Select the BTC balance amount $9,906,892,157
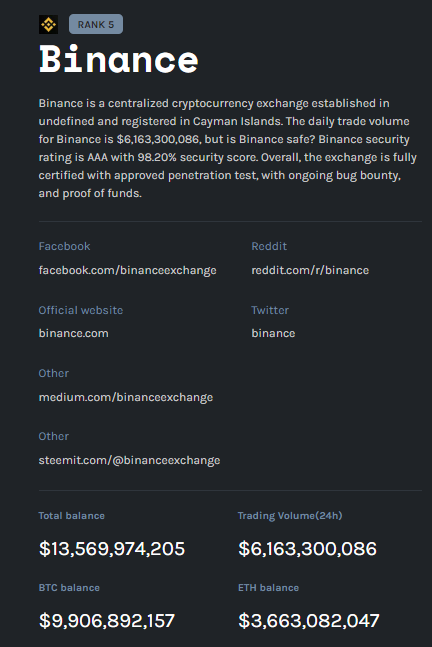Screen dimensions: 432x647 pos(107,621)
